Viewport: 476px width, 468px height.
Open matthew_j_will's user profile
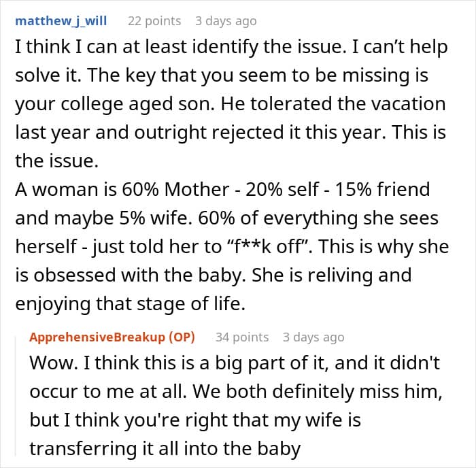tap(61, 20)
